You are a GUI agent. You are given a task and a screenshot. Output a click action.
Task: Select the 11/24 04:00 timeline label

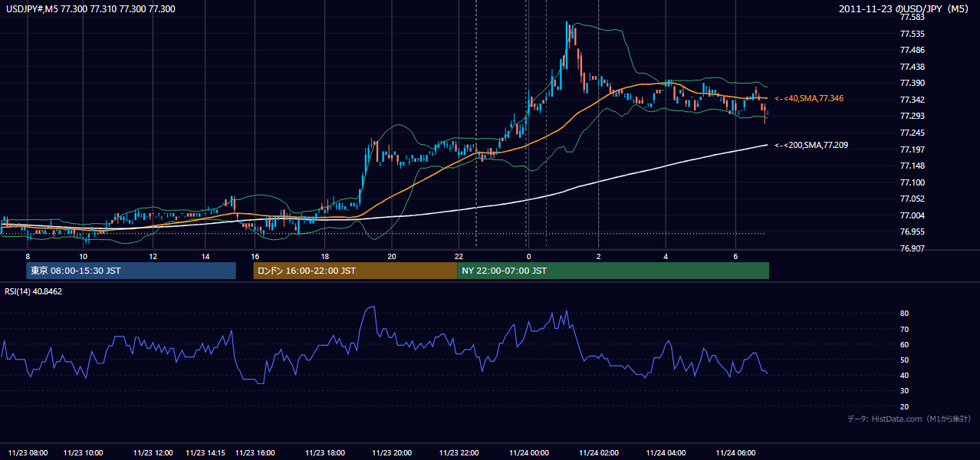(x=666, y=452)
